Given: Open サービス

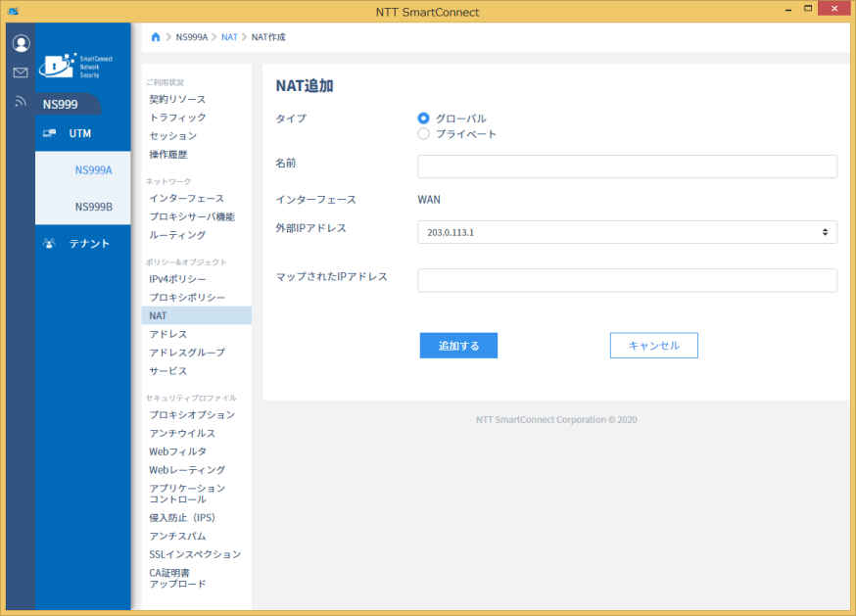Looking at the screenshot, I should coord(168,371).
